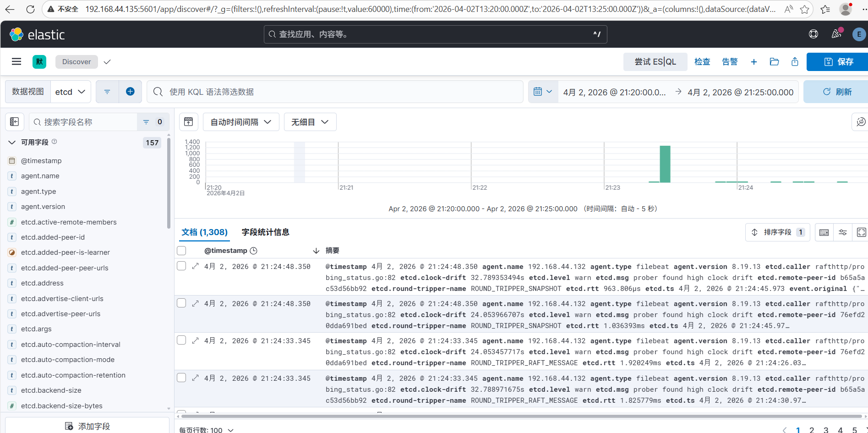
Task: Open the 排序字段 sort fields popover
Action: tap(778, 232)
